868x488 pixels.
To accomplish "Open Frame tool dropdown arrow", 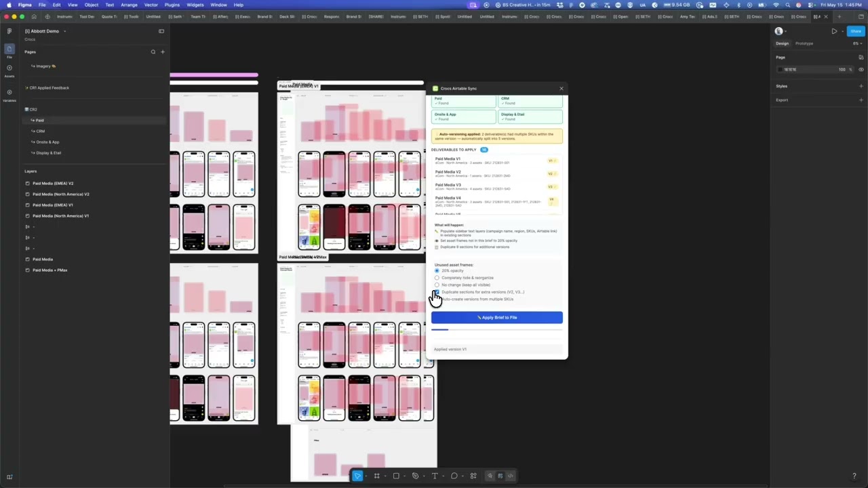I will pos(384,476).
